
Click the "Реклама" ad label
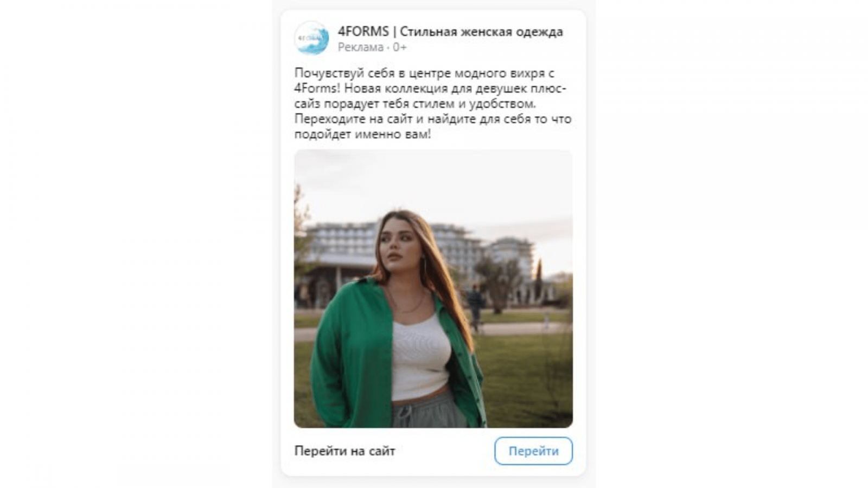360,47
